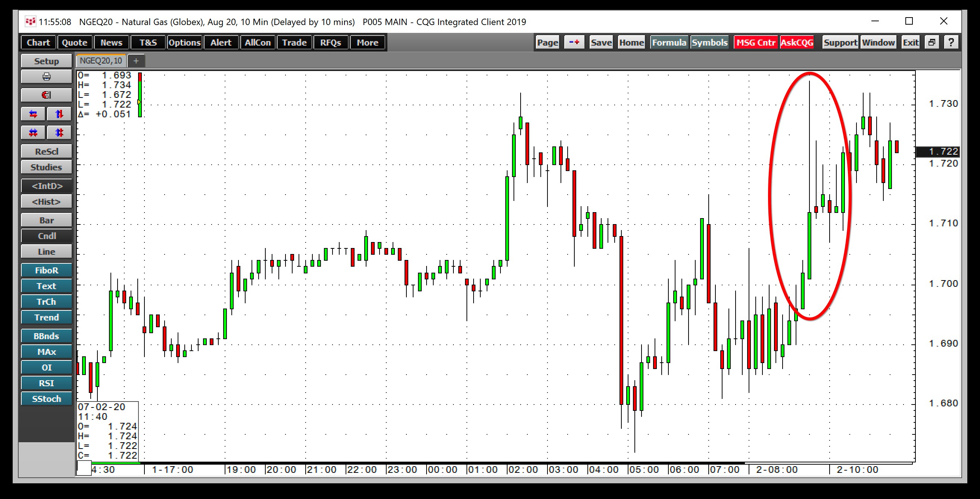This screenshot has height=499, width=980.
Task: Click the AskCQG button
Action: 797,42
